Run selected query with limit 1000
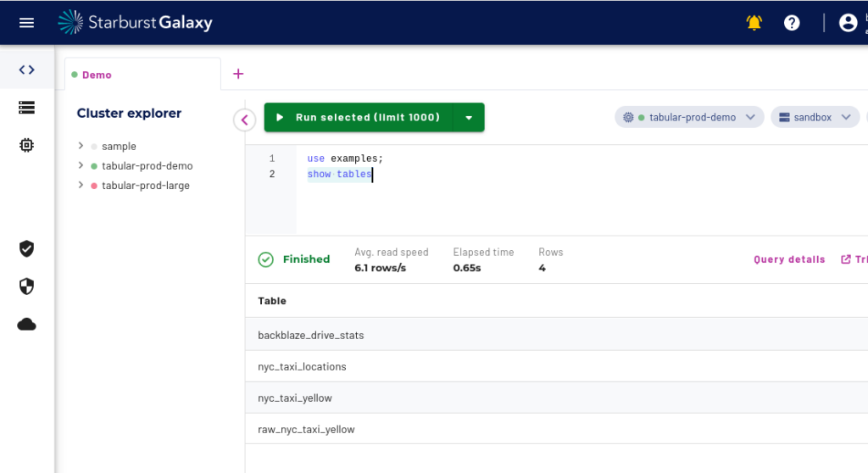 359,118
